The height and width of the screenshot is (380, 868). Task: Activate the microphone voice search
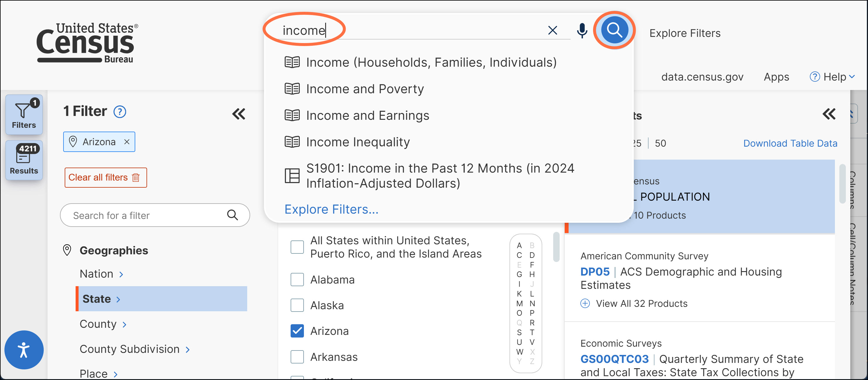coord(582,31)
